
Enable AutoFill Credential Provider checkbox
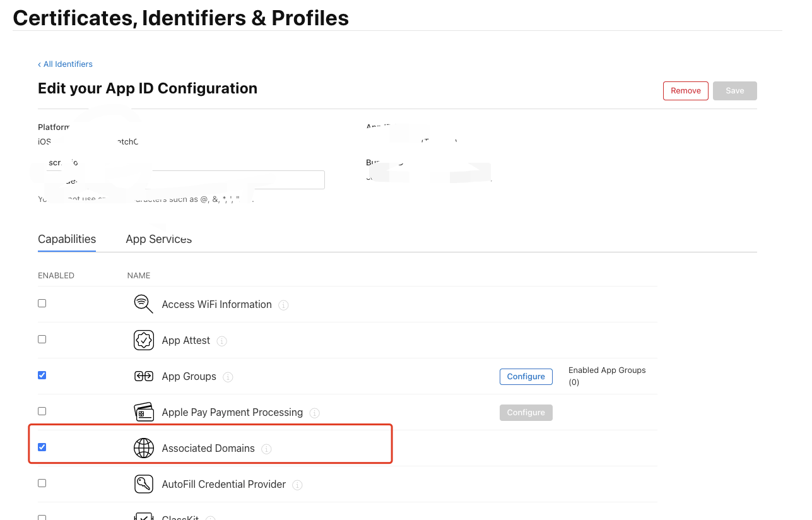point(42,483)
